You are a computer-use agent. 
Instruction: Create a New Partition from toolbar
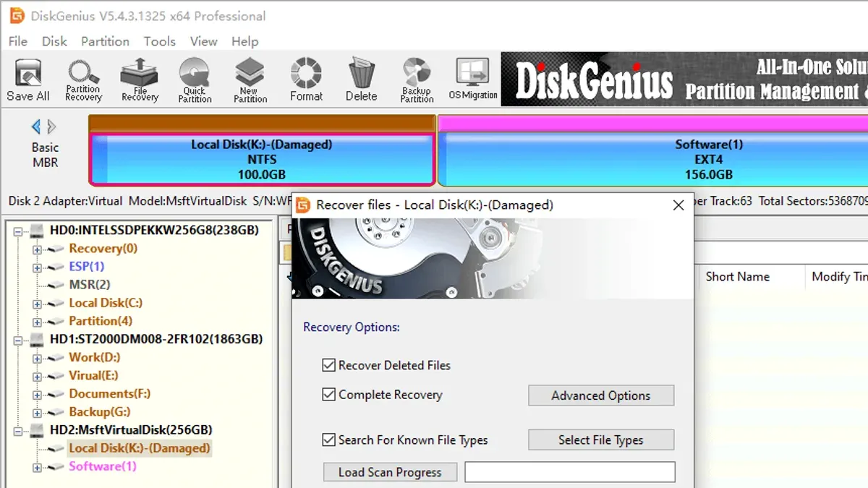pyautogui.click(x=250, y=80)
